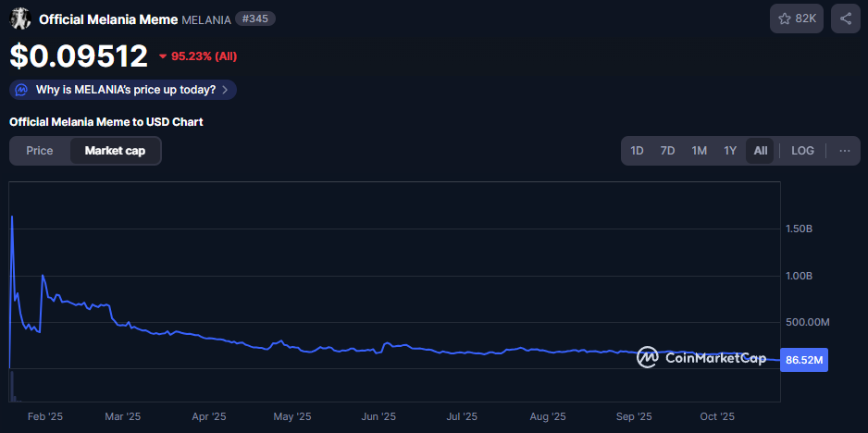Click the May '25 x-axis label
This screenshot has height=433, width=868.
click(292, 416)
